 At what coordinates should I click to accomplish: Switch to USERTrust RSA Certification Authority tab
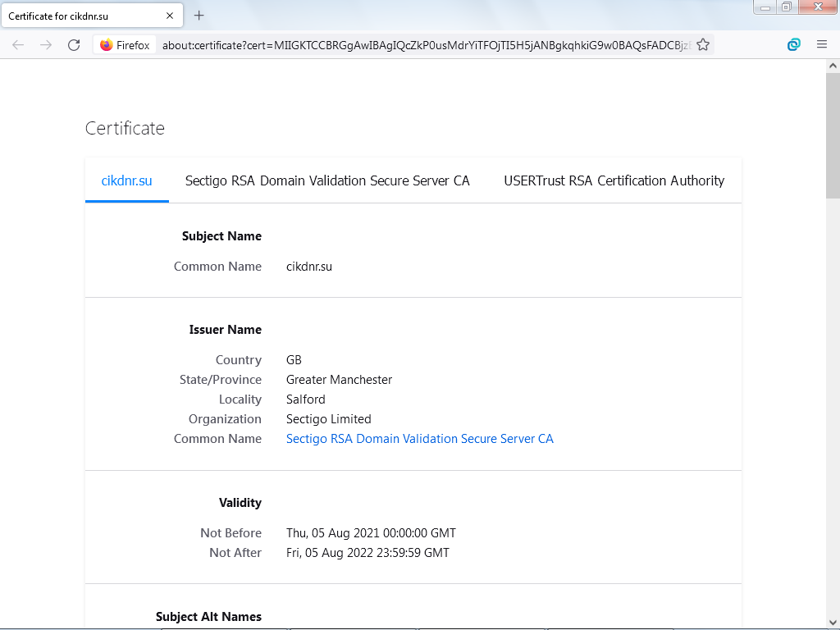pos(614,180)
